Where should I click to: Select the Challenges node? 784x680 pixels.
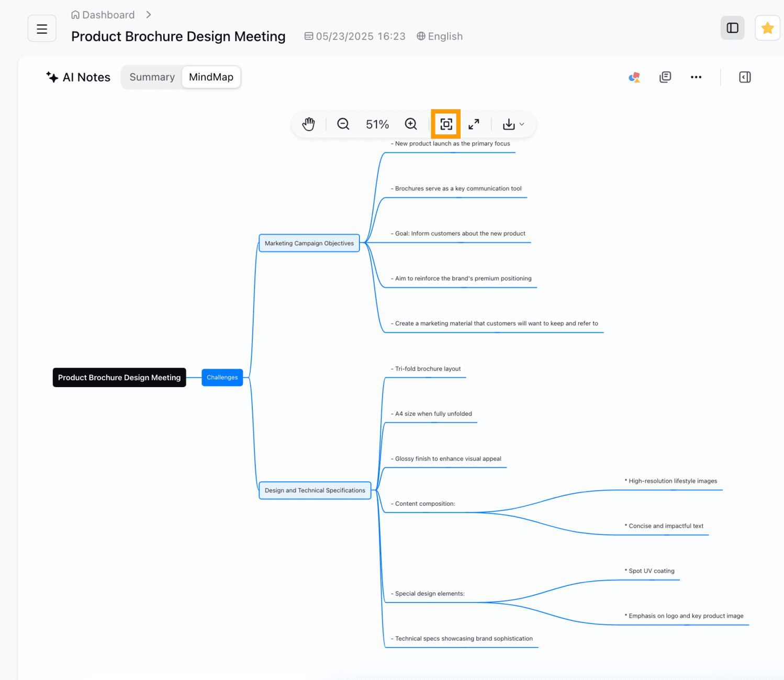pos(222,377)
